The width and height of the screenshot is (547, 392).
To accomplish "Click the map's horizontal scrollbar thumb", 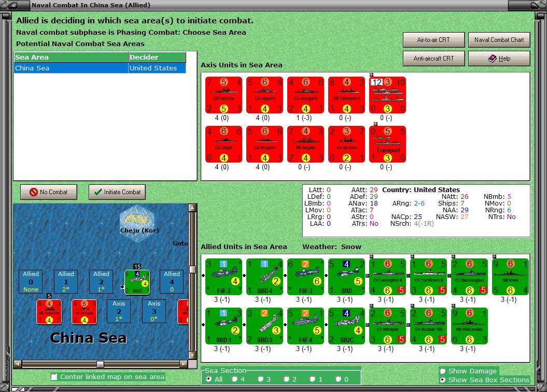I will (x=100, y=364).
